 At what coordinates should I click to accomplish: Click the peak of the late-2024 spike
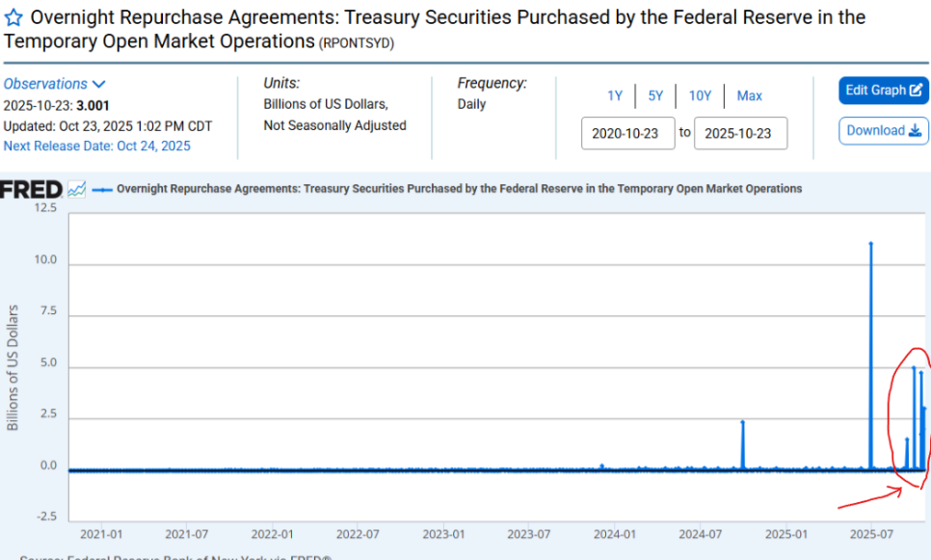[742, 422]
